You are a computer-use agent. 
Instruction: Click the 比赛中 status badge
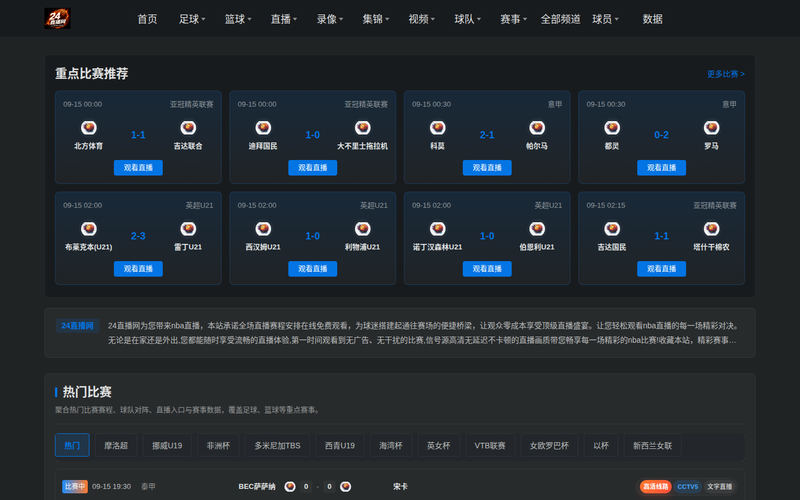coord(74,487)
